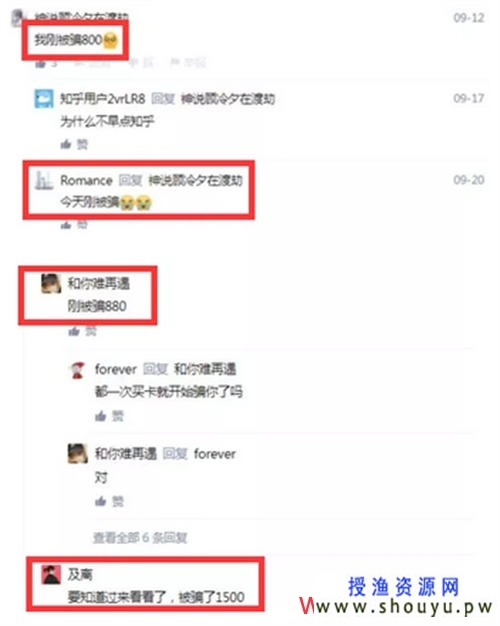Open the username Romance
Image resolution: width=500 pixels, height=626 pixels.
[x=86, y=180]
